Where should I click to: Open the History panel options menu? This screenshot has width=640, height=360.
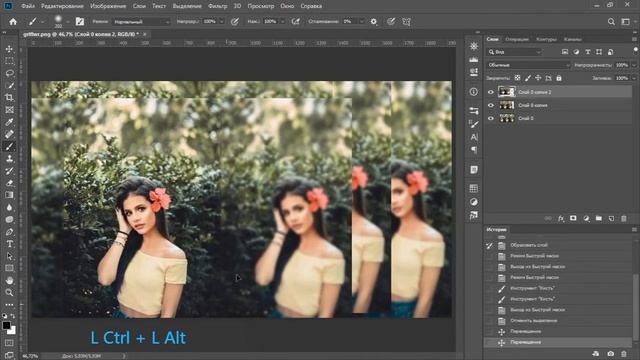click(634, 229)
